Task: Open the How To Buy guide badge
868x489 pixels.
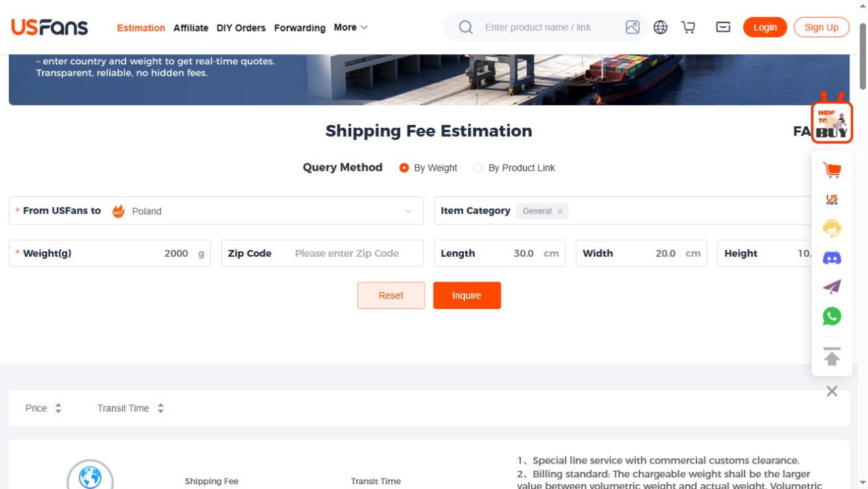Action: tap(832, 119)
